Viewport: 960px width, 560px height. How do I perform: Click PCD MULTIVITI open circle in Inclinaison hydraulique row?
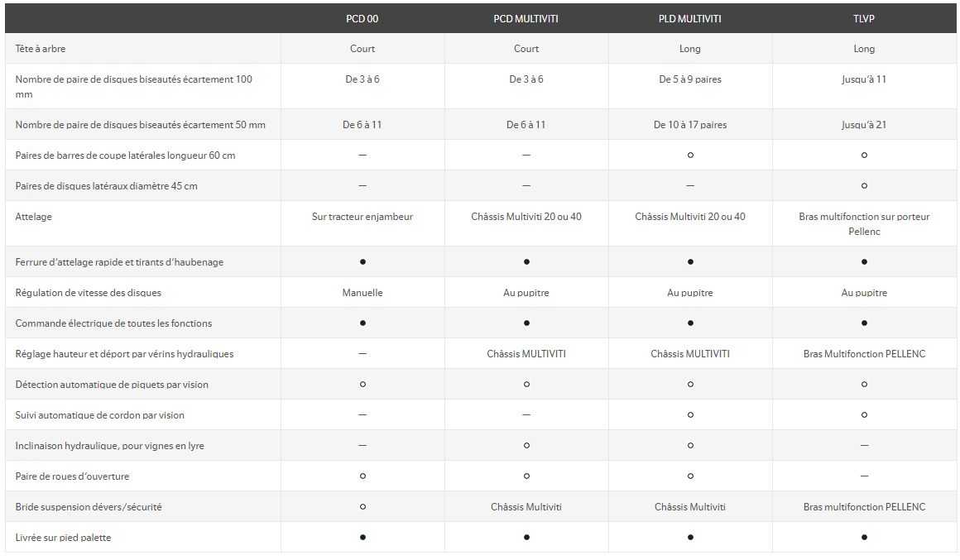(526, 446)
